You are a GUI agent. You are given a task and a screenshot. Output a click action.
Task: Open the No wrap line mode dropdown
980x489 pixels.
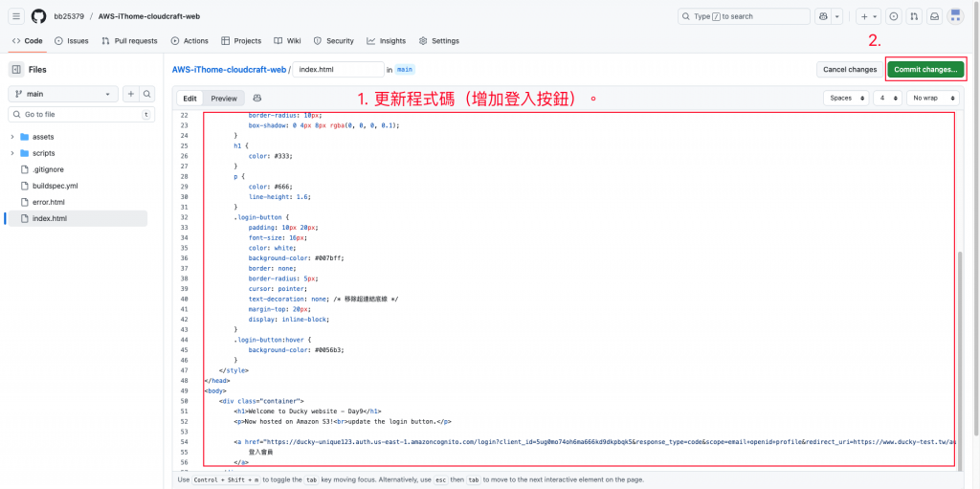933,99
